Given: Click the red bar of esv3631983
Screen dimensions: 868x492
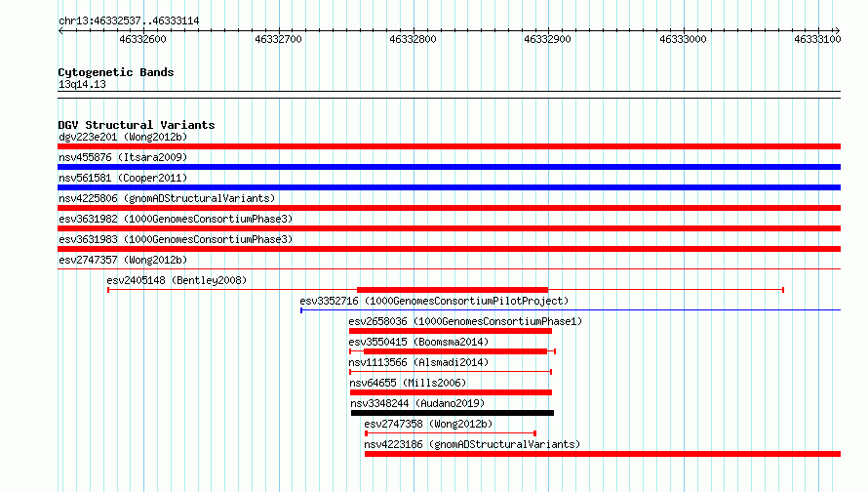Looking at the screenshot, I should pos(449,249).
